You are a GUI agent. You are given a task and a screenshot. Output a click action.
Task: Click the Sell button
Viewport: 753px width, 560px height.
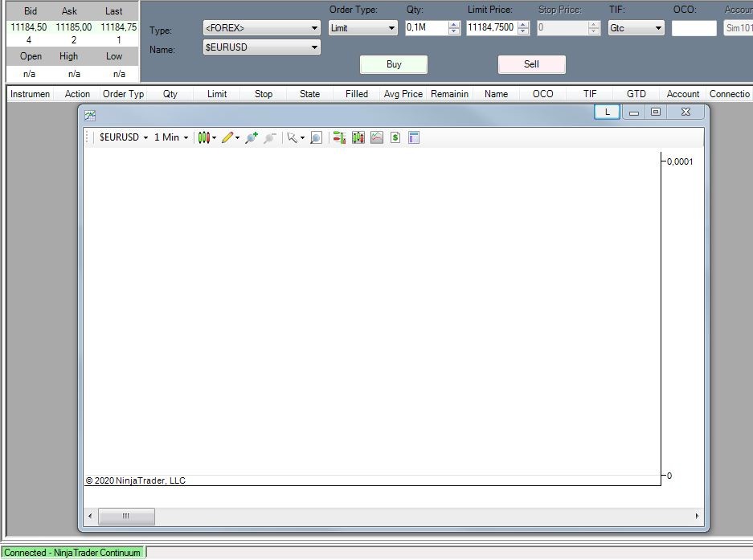tap(532, 64)
